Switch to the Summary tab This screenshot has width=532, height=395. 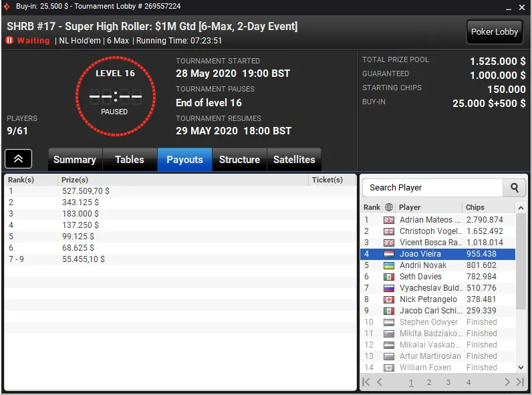point(75,160)
